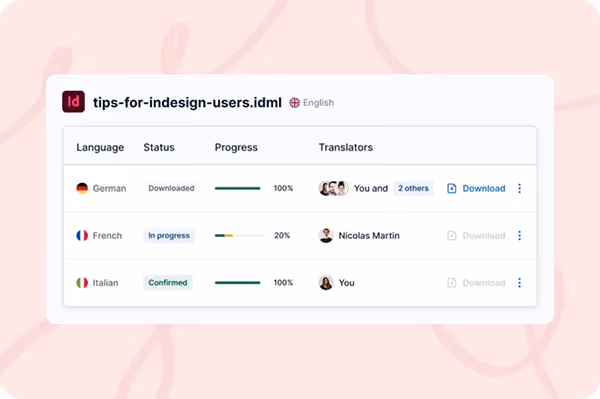Screen dimensions: 600x399
Task: Click the greyed Download button in Italian row
Action: 476,283
